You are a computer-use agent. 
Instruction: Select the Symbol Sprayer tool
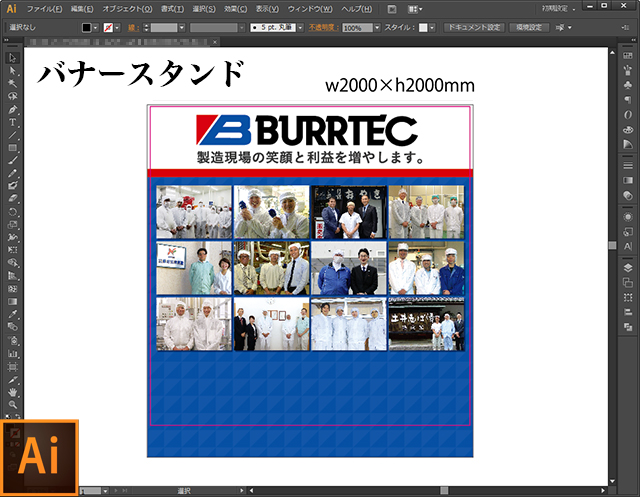(12, 340)
